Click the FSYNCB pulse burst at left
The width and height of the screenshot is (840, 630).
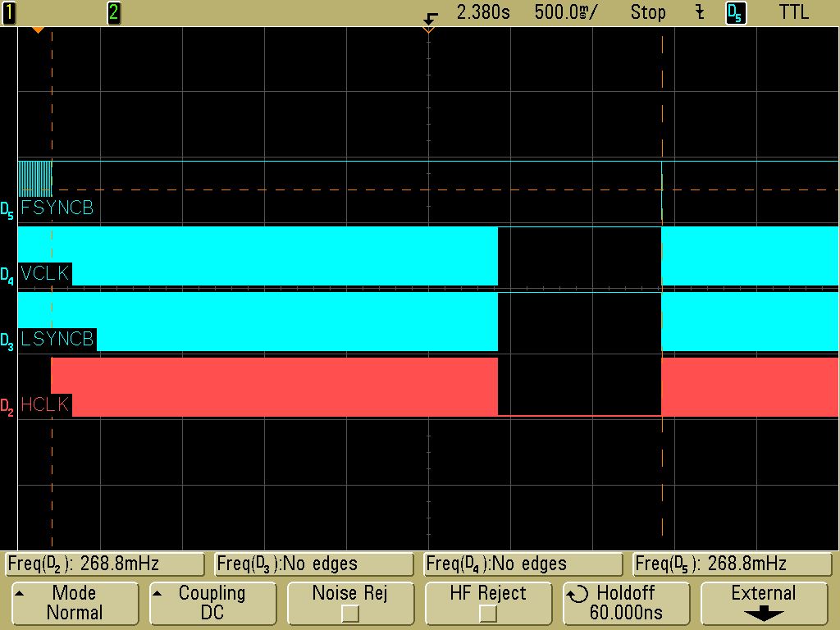(34, 178)
